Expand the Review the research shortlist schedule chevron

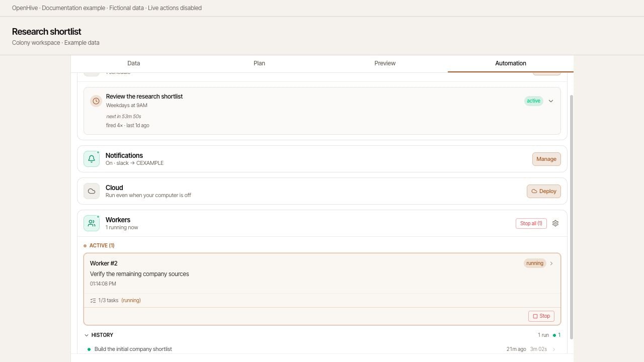click(551, 101)
